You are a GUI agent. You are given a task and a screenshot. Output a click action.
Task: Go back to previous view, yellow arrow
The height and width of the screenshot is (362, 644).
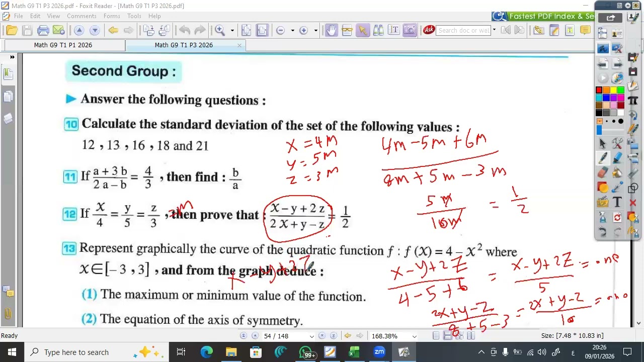click(113, 30)
